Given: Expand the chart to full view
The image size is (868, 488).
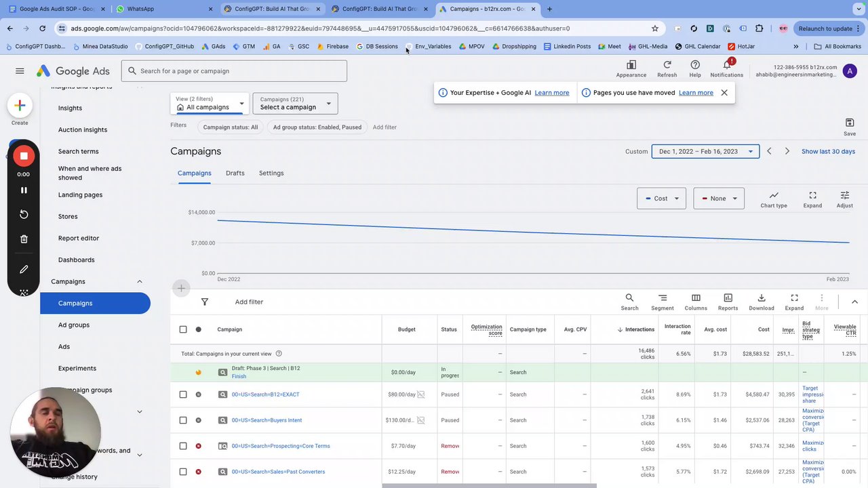Looking at the screenshot, I should [x=812, y=199].
